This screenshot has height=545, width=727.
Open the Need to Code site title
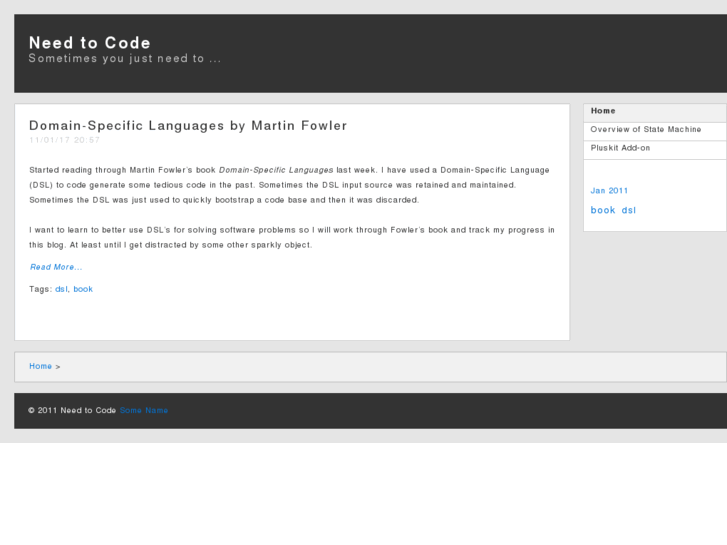[x=89, y=43]
